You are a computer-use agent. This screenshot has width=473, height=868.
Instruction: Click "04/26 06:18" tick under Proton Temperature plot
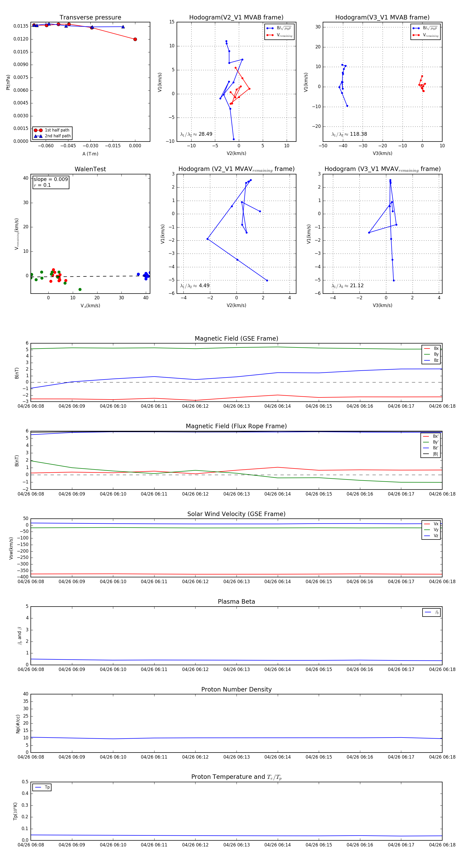[x=442, y=845]
